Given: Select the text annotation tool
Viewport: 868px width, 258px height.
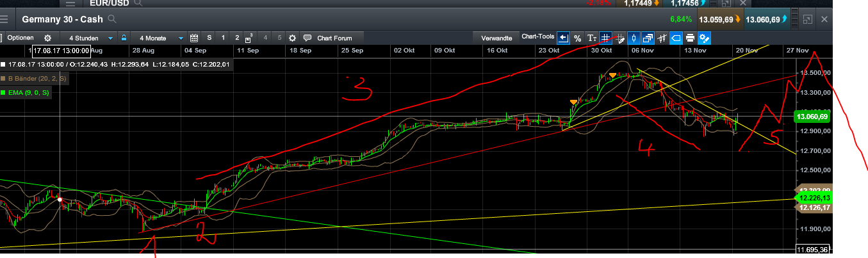Looking at the screenshot, I should (x=592, y=38).
